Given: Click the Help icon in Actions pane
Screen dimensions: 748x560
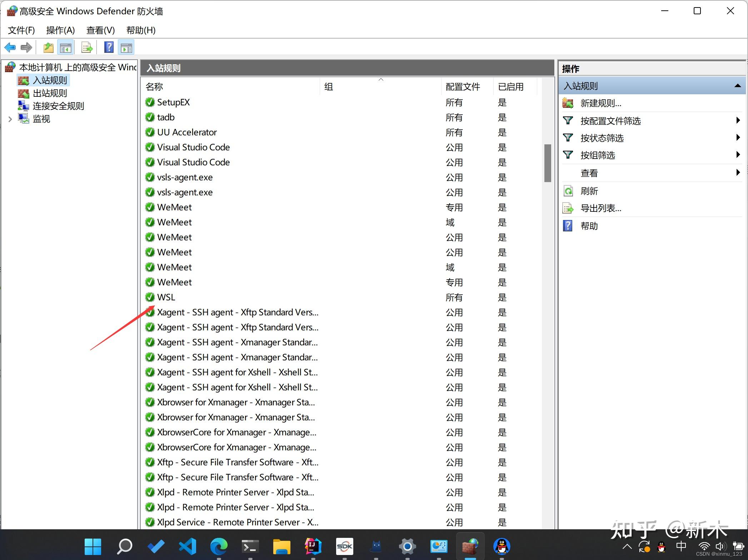Looking at the screenshot, I should pyautogui.click(x=568, y=226).
